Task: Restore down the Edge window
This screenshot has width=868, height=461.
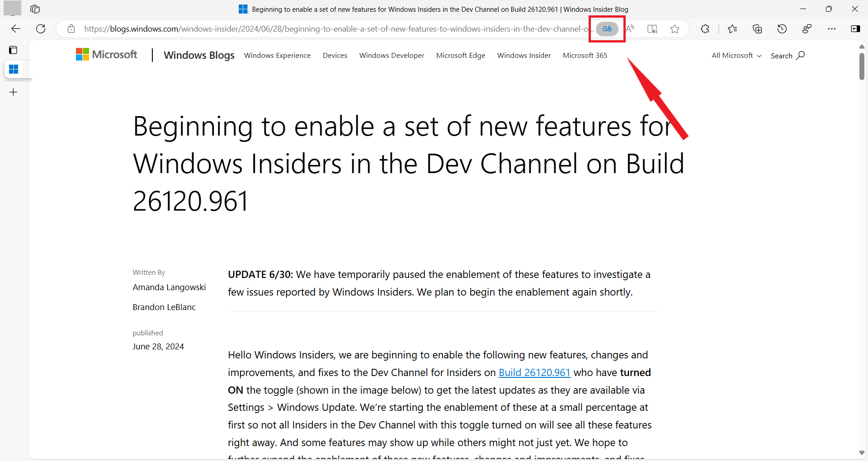Action: point(829,9)
